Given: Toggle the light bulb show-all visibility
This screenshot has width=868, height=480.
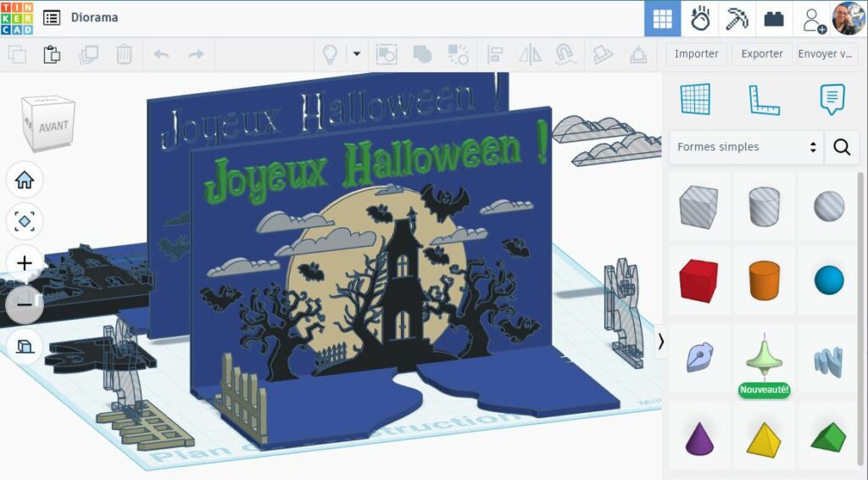Looking at the screenshot, I should 330,55.
